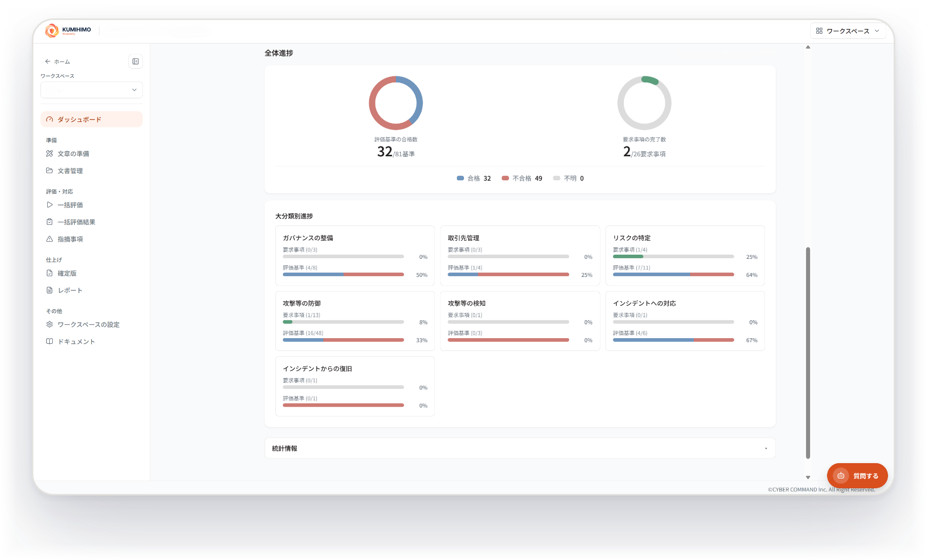Screen dimensions: 927x560
Task: Click the 文章の準備 tools icon
Action: click(x=50, y=154)
